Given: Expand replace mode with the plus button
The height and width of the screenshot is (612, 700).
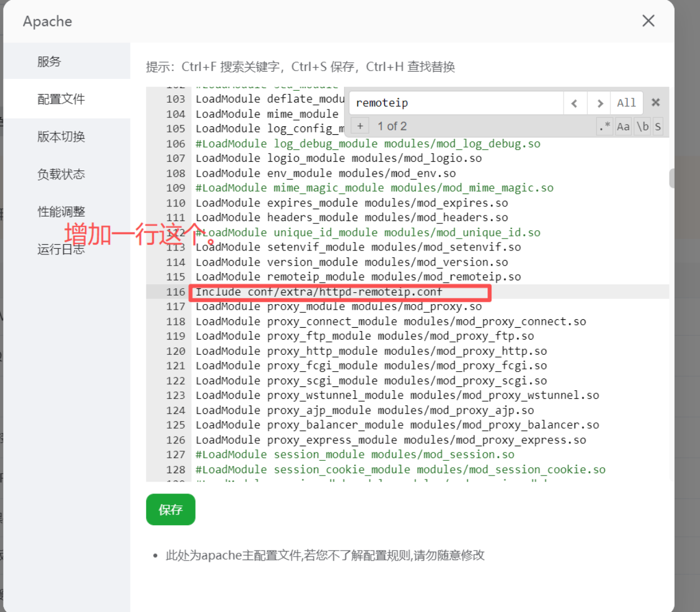Looking at the screenshot, I should tap(360, 126).
